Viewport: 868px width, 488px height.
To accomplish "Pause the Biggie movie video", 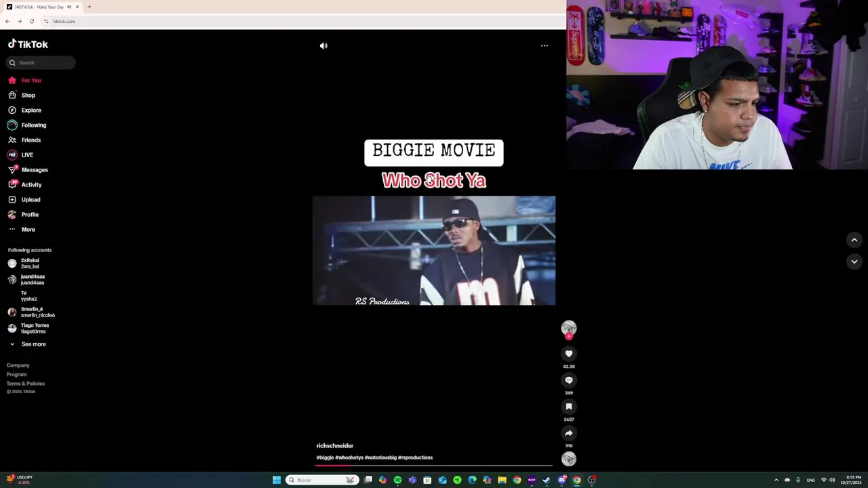I will [434, 251].
